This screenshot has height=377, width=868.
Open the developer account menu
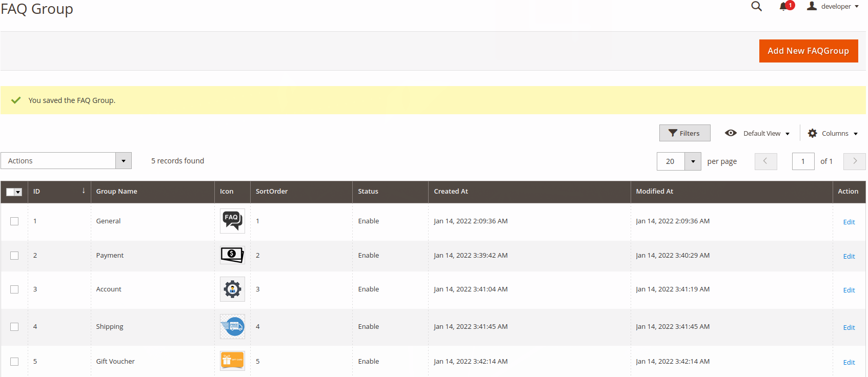(833, 7)
